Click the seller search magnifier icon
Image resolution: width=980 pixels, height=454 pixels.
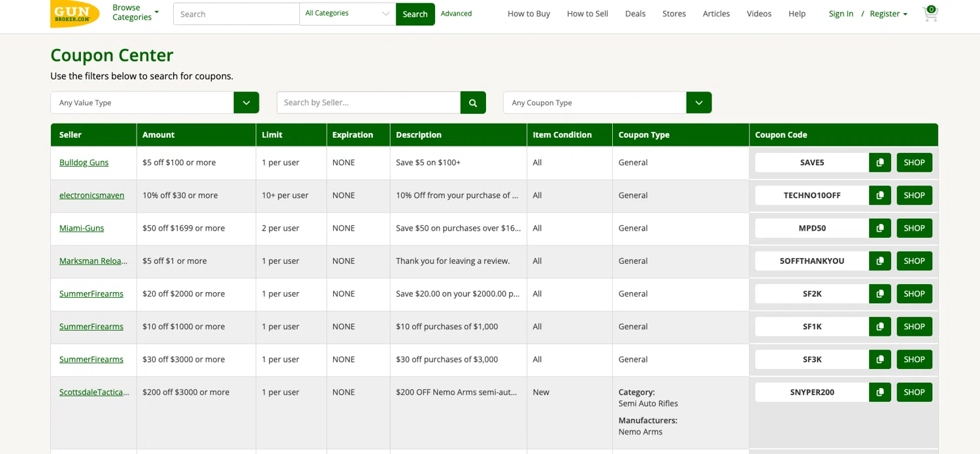(473, 103)
